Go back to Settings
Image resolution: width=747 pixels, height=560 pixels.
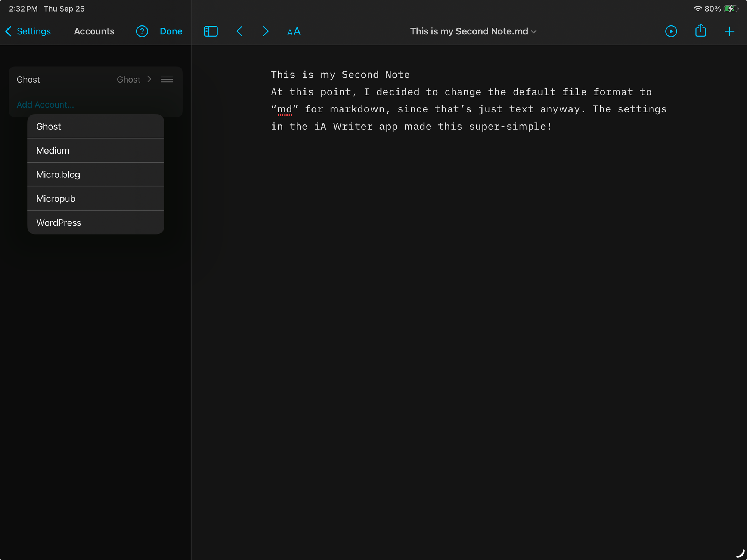28,31
